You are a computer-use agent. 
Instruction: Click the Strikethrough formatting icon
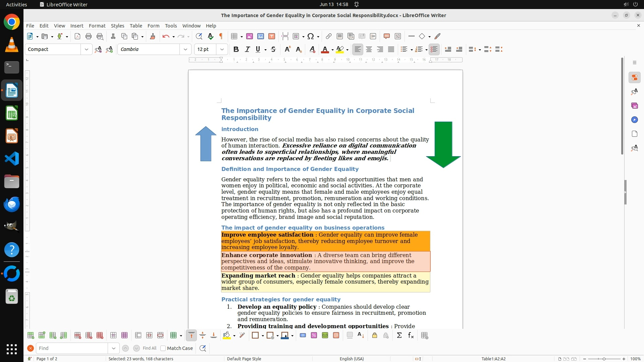click(273, 49)
